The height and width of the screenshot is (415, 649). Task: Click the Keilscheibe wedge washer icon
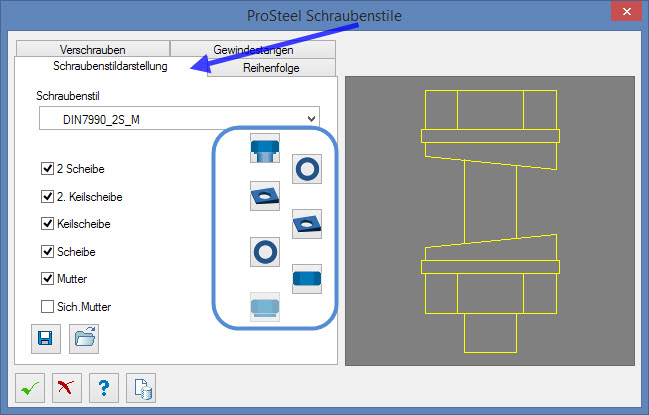(x=307, y=224)
